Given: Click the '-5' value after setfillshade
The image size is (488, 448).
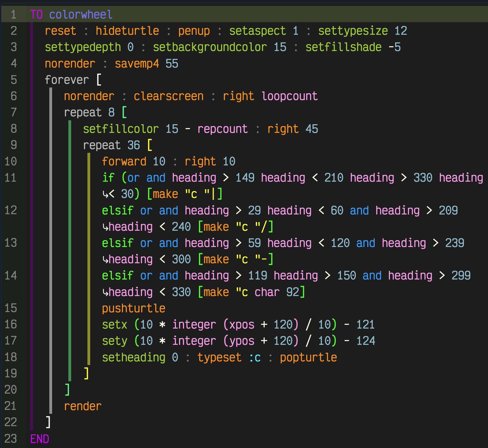Looking at the screenshot, I should [394, 47].
